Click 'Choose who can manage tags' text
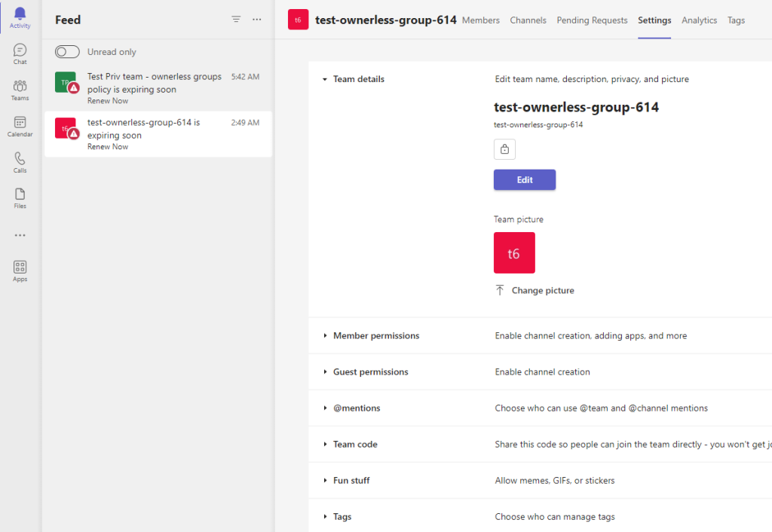 click(555, 517)
